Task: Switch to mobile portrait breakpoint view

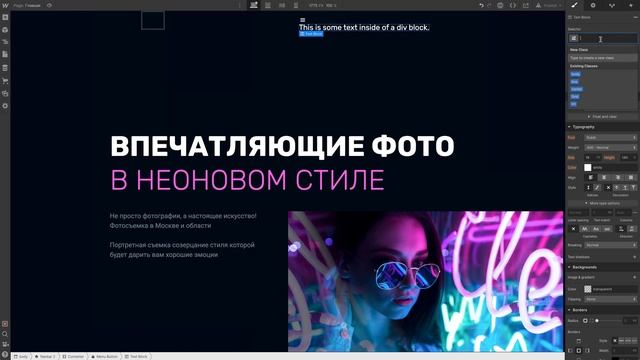Action: [296, 5]
